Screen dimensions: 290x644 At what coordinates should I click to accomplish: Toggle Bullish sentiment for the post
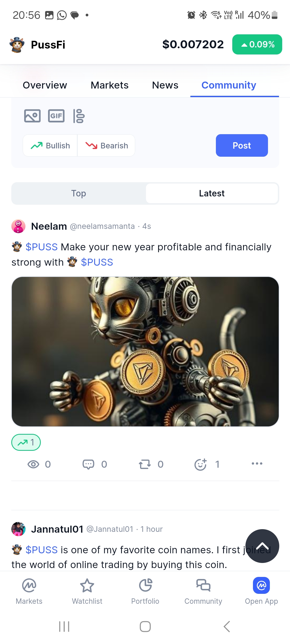pos(50,145)
